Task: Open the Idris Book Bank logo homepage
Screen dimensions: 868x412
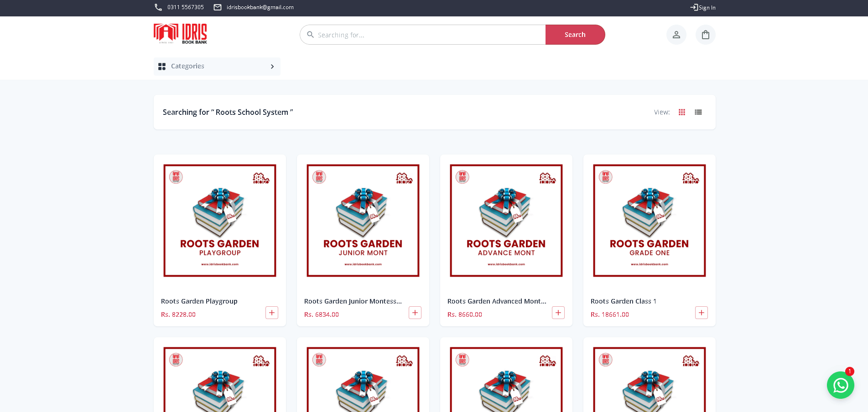Action: (181, 34)
